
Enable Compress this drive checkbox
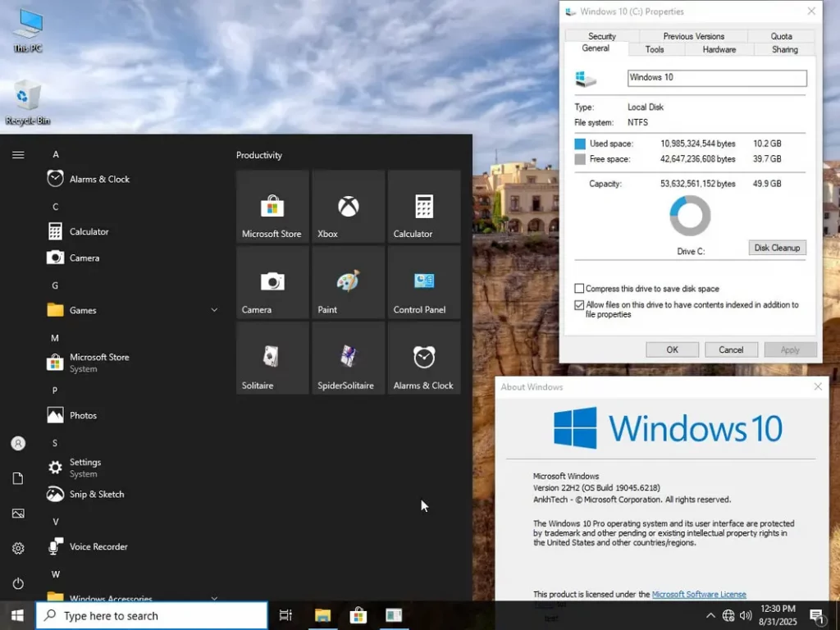[x=579, y=289]
